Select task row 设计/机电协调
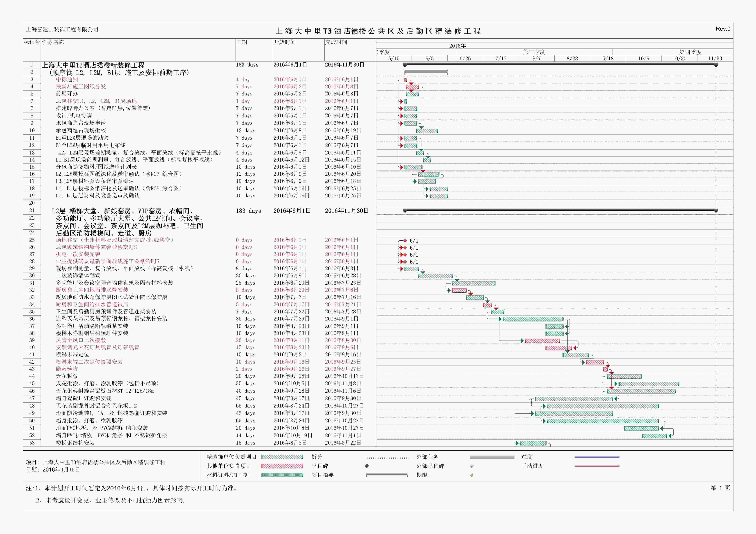The width and height of the screenshot is (756, 534). coord(200,116)
